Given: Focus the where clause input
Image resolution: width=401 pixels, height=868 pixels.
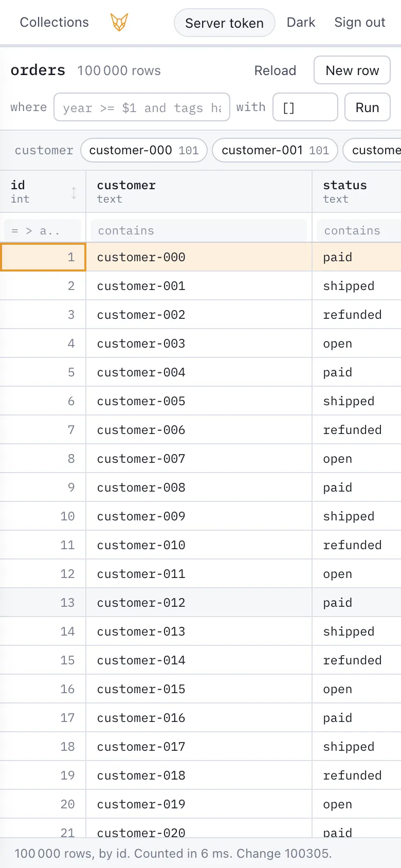Looking at the screenshot, I should (x=142, y=107).
